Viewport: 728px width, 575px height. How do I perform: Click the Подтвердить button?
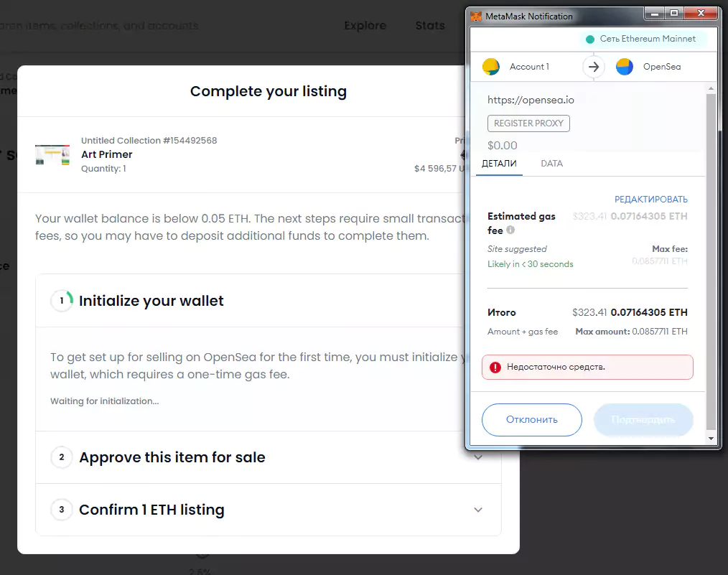(643, 419)
